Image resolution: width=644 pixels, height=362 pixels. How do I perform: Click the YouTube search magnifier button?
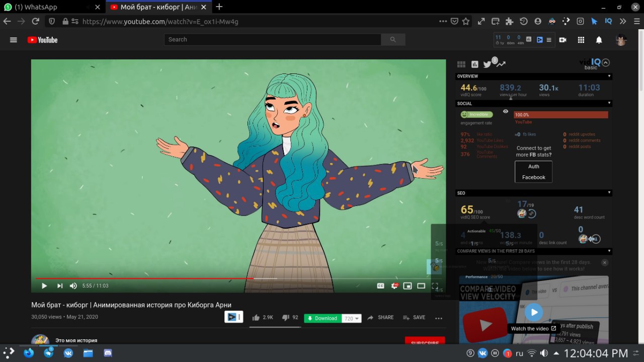point(393,40)
